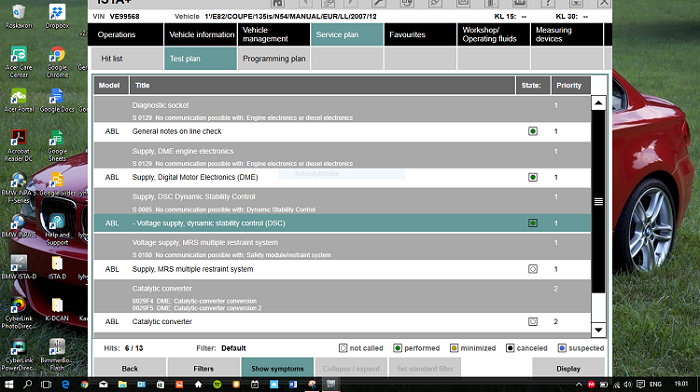Open the Programming plan sub-tab
The width and height of the screenshot is (700, 392).
(x=274, y=58)
